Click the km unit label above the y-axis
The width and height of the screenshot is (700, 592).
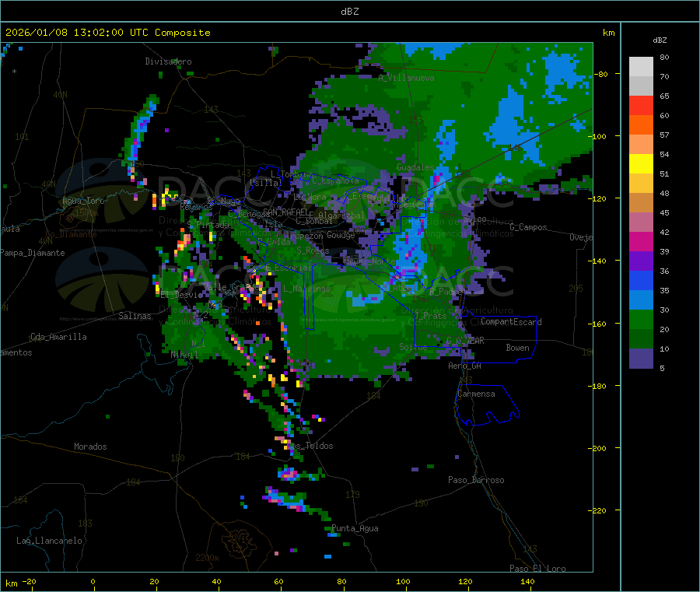[609, 33]
